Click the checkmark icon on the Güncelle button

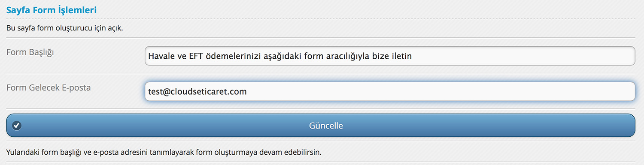(17, 126)
